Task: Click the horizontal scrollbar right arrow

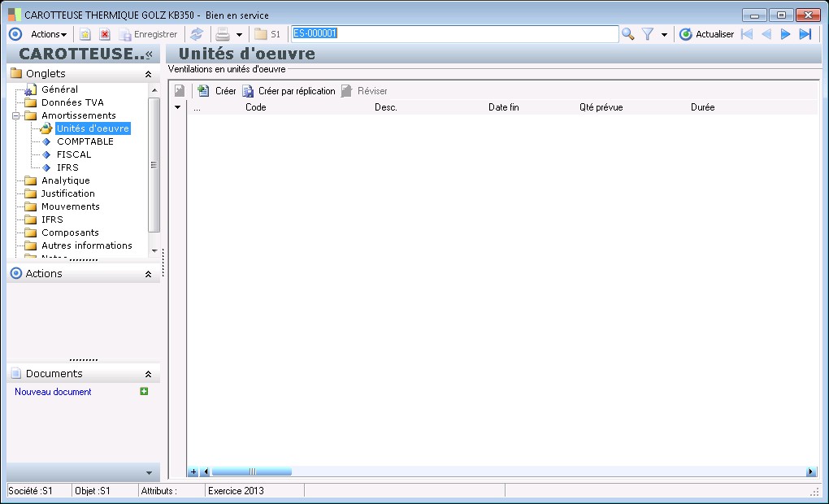Action: pyautogui.click(x=811, y=471)
